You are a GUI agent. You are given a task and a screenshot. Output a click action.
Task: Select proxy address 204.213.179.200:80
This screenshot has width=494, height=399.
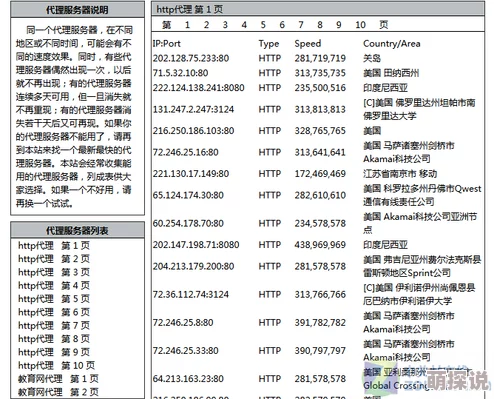[x=193, y=267]
